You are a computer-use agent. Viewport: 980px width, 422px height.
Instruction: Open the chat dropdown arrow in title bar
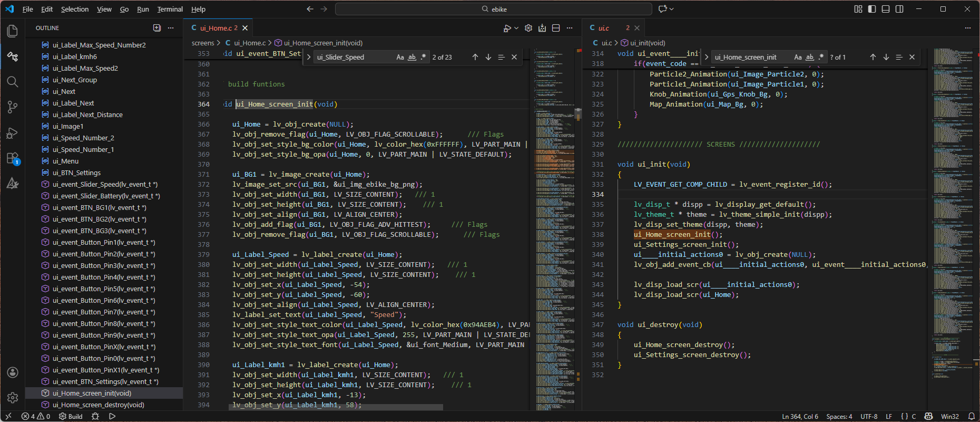(x=671, y=9)
